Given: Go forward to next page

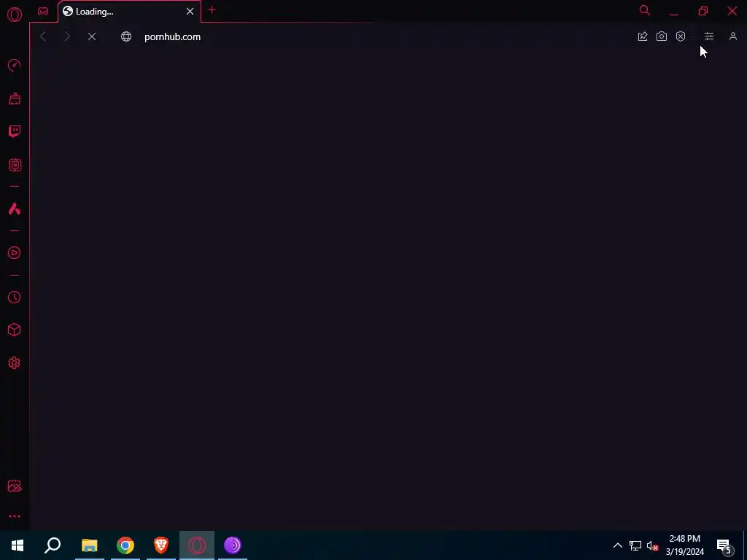Looking at the screenshot, I should [67, 36].
